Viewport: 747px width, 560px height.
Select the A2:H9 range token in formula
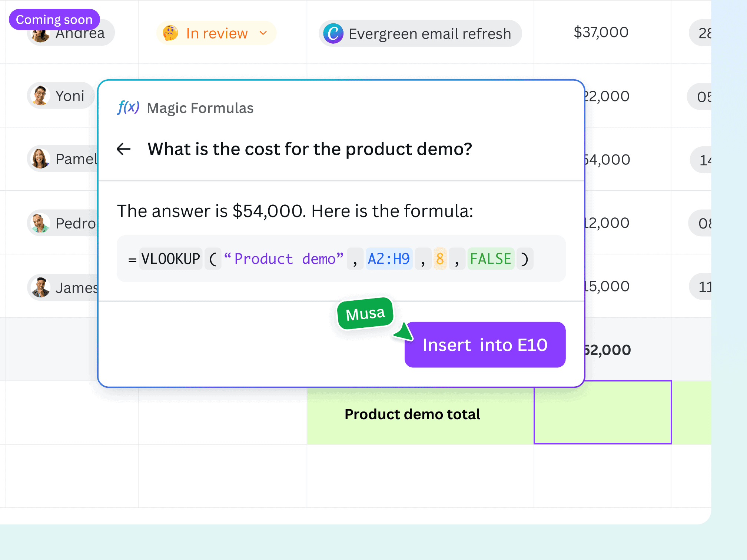389,259
